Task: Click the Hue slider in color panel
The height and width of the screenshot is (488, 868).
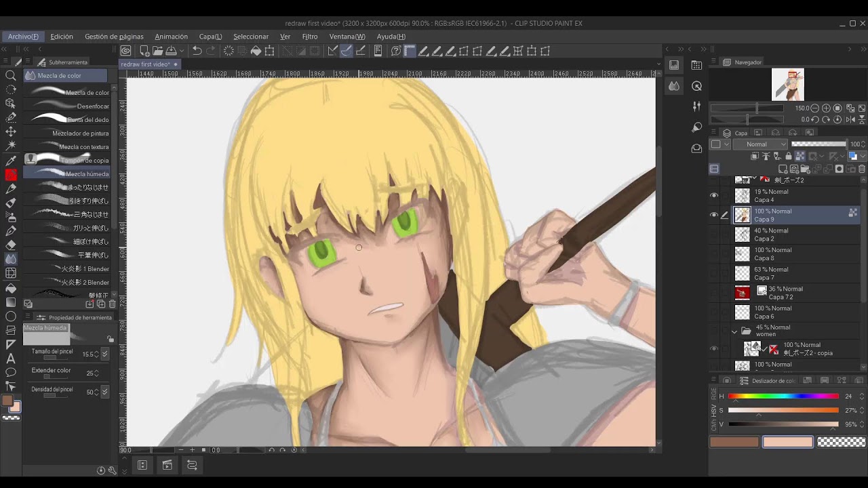Action: point(783,396)
